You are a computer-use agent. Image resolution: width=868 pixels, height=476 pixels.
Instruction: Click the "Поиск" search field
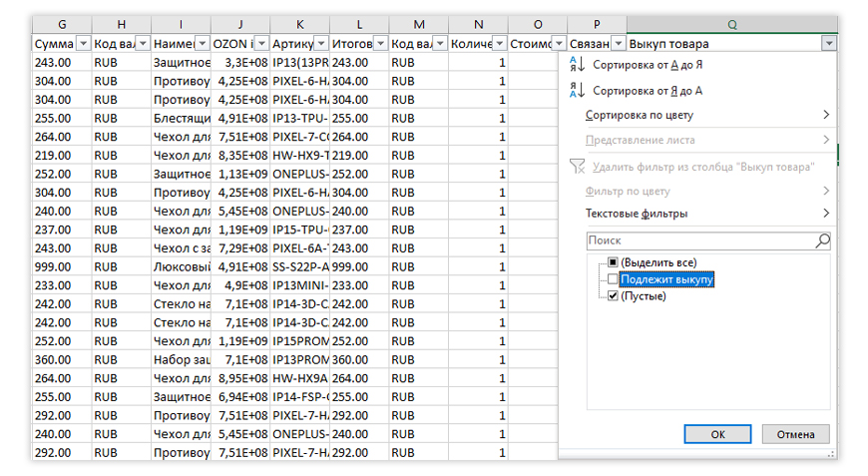[698, 240]
